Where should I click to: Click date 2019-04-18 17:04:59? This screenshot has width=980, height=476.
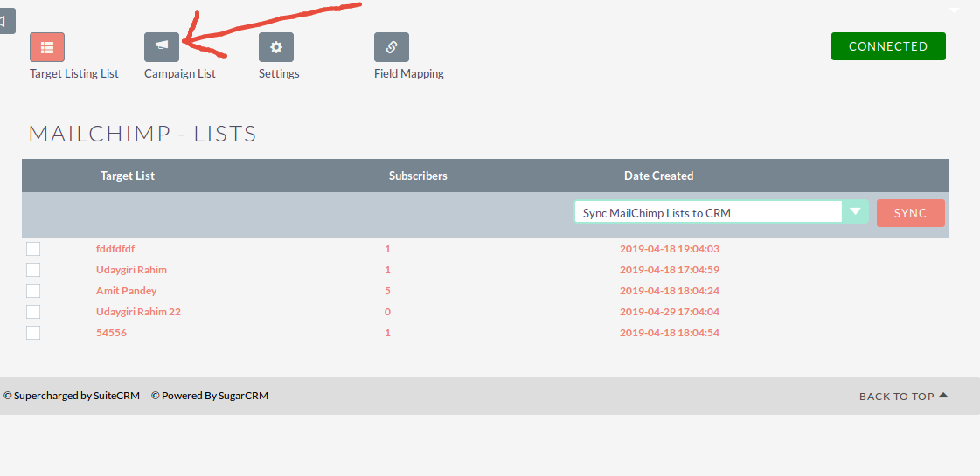670,270
